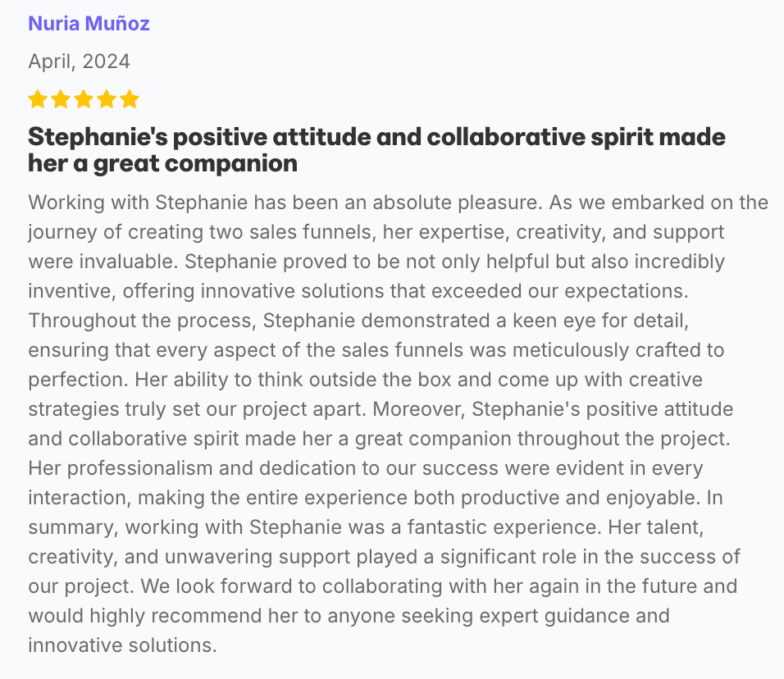Click the third yellow rating star
Viewport: 784px width, 679px height.
84,99
